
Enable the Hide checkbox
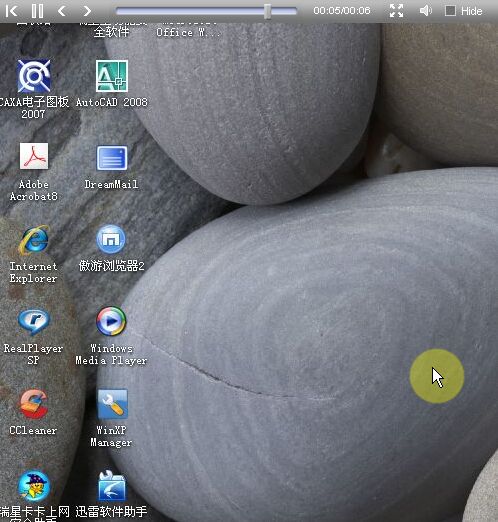(450, 11)
